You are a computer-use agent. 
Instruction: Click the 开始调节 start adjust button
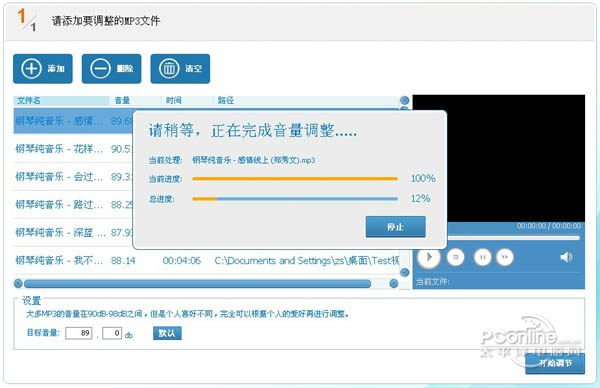pyautogui.click(x=555, y=363)
